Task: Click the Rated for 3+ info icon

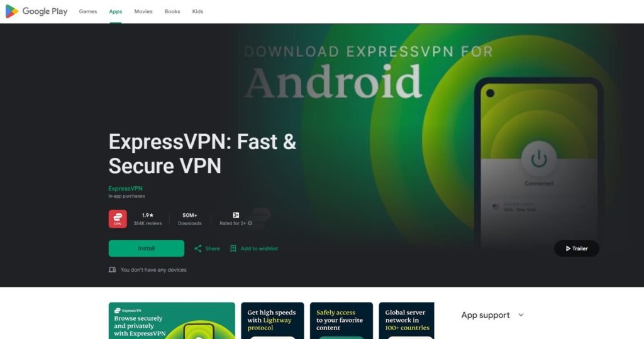Action: [250, 223]
